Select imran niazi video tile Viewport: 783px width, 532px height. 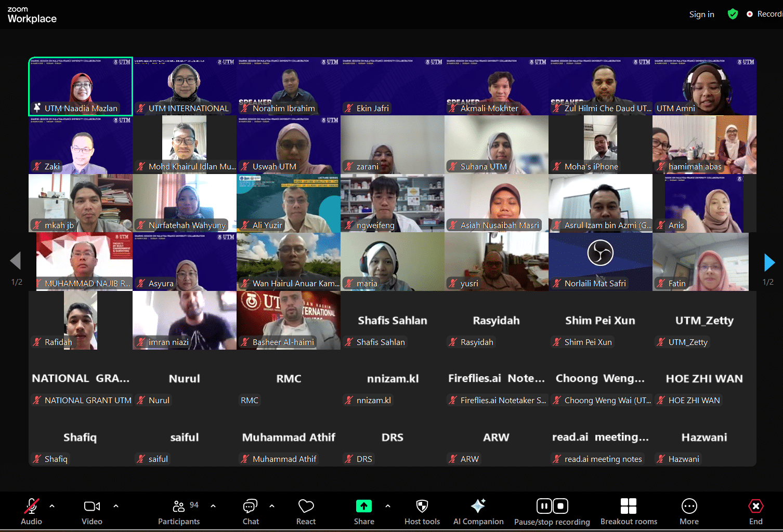coord(185,320)
